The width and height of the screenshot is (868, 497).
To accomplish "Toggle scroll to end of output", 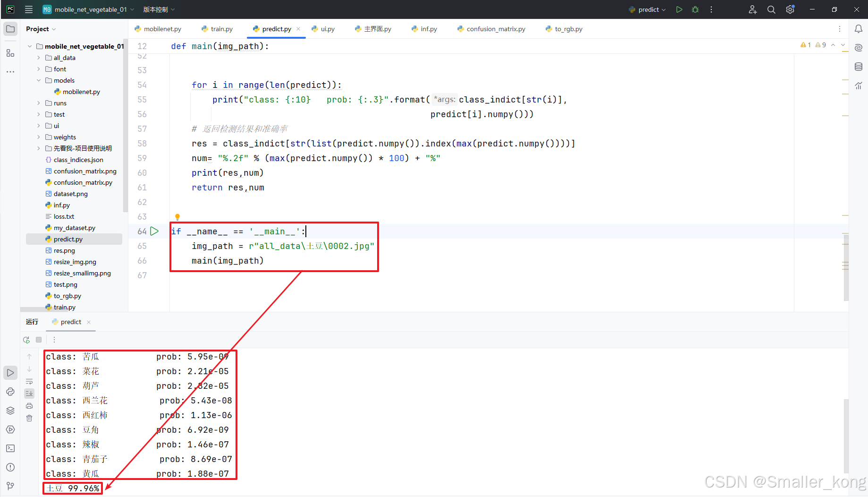I will [x=29, y=393].
